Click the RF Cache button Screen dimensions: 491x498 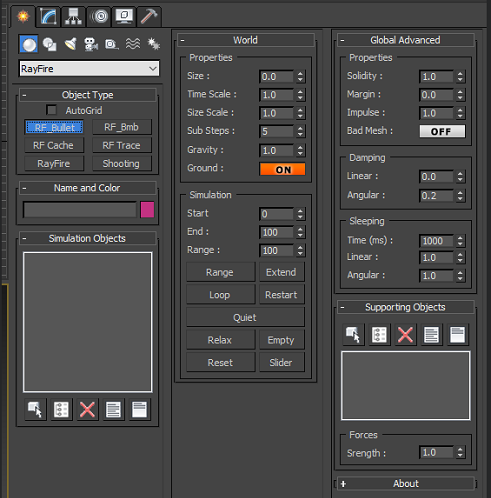54,145
